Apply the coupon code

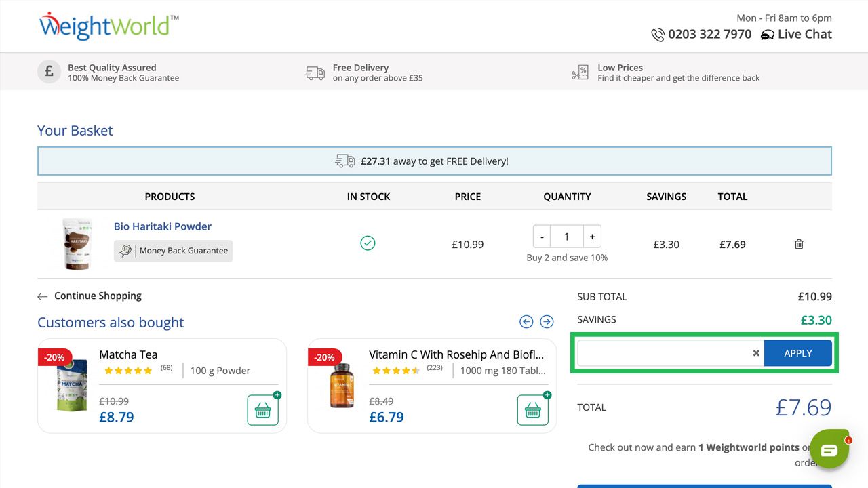coord(797,353)
